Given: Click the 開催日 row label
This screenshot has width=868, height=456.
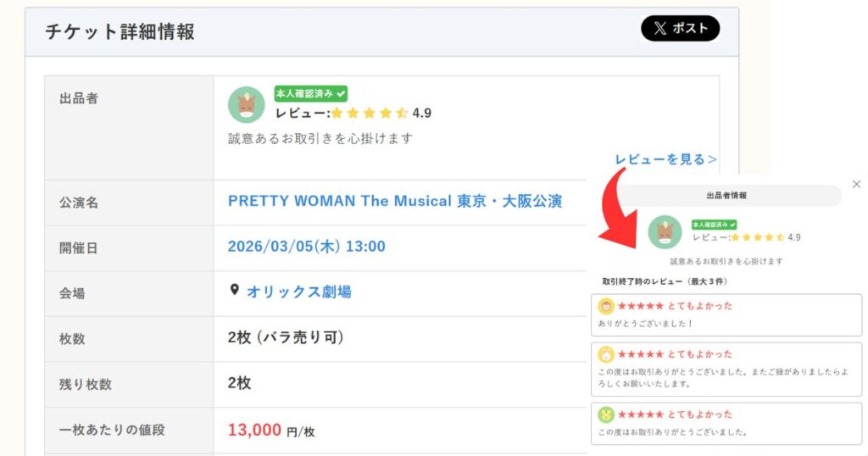Looking at the screenshot, I should pyautogui.click(x=79, y=248).
